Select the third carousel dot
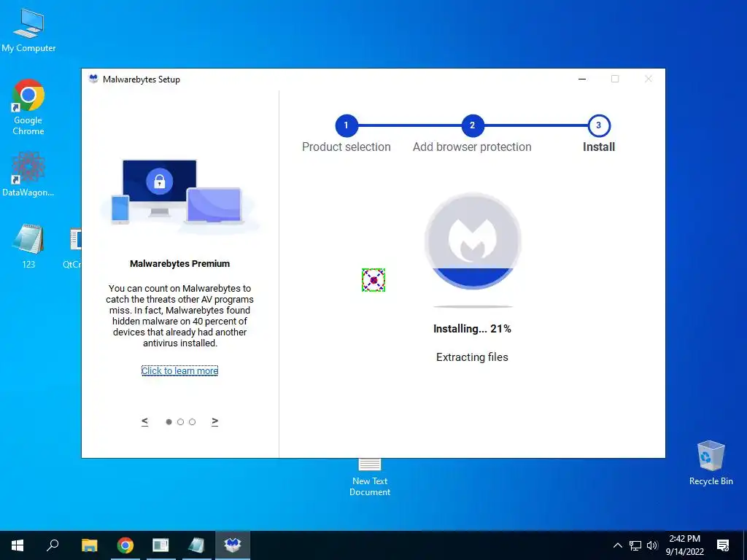 tap(192, 422)
